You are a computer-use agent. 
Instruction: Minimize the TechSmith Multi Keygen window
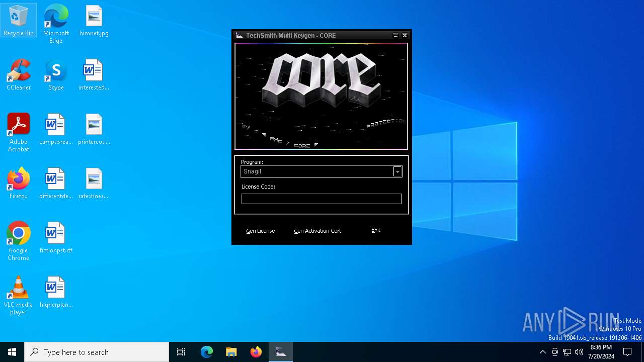click(395, 35)
